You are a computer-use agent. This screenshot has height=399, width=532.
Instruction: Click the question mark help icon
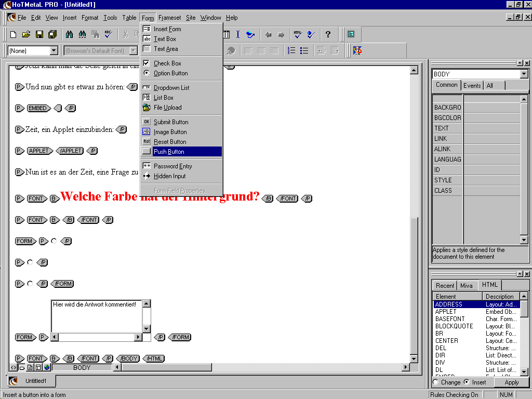328,35
